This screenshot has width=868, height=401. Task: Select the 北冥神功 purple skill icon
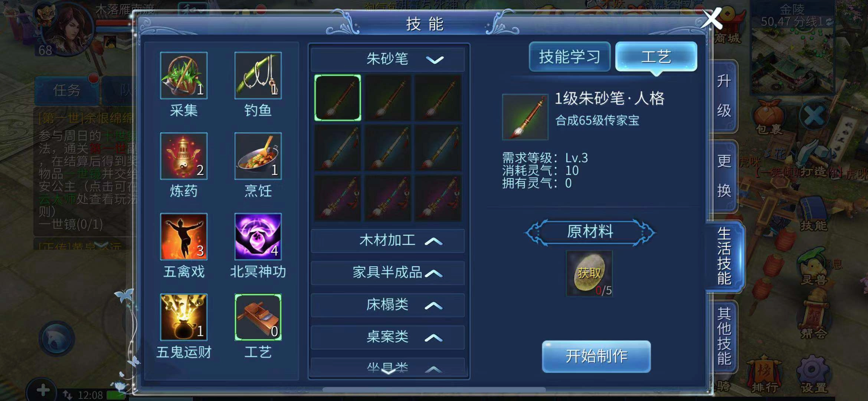pyautogui.click(x=258, y=237)
